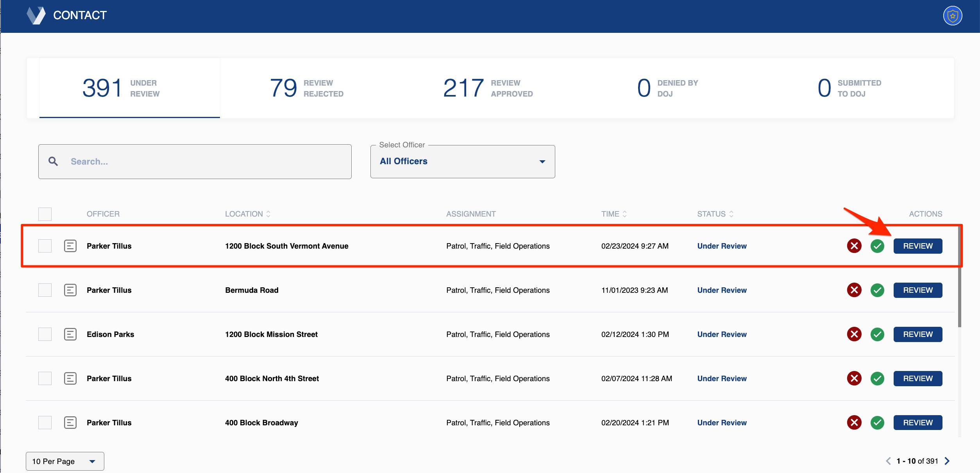Reject the Edison Parks Mission Street record
980x473 pixels.
pyautogui.click(x=854, y=334)
